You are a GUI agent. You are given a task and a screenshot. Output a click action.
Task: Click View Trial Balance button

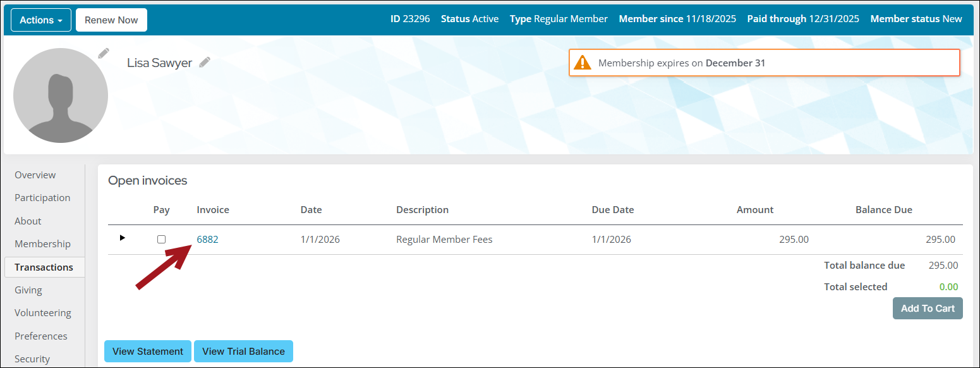click(x=243, y=352)
